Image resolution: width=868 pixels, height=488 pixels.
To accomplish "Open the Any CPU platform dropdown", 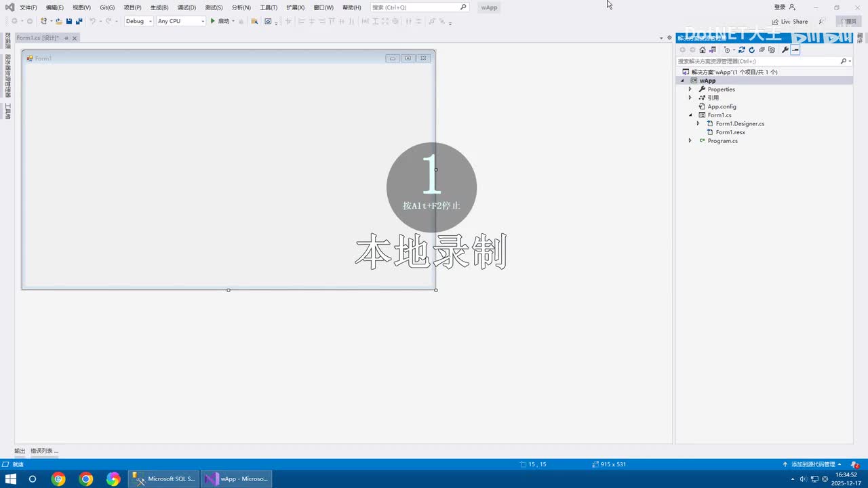I will pyautogui.click(x=181, y=21).
